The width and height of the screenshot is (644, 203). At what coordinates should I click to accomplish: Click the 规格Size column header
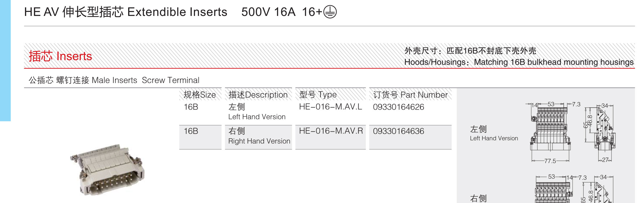pyautogui.click(x=200, y=95)
